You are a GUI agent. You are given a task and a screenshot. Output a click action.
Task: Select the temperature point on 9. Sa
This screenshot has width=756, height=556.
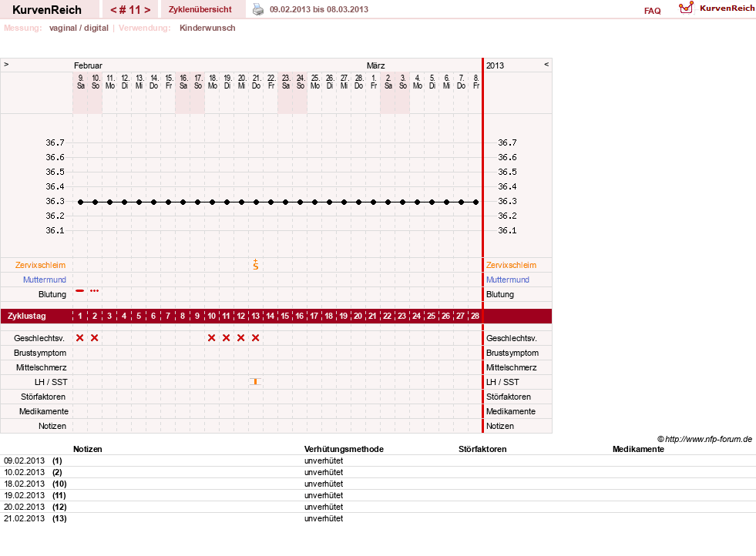(80, 202)
